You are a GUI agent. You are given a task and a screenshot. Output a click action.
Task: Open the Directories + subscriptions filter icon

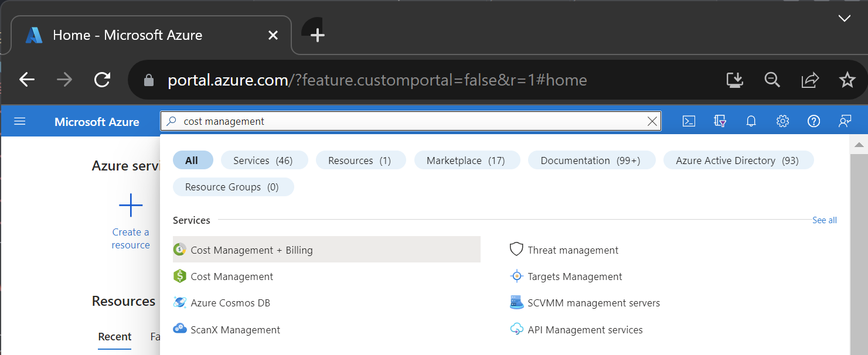[x=720, y=121]
